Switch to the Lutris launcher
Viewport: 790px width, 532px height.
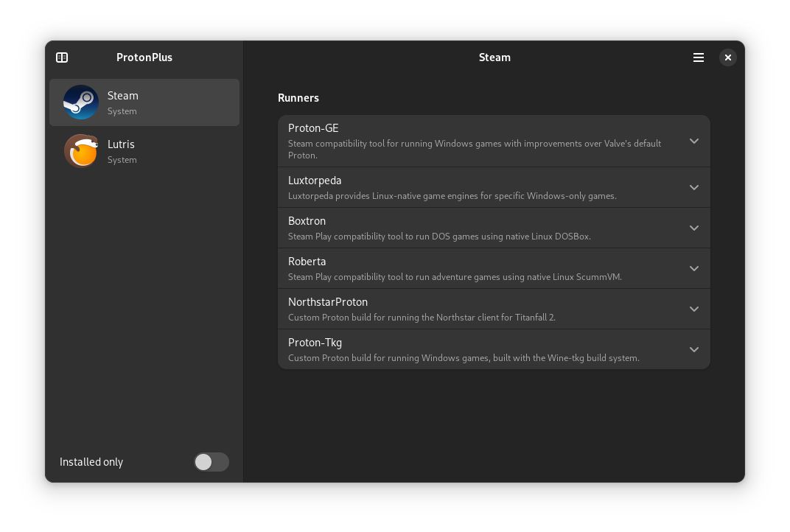(144, 150)
